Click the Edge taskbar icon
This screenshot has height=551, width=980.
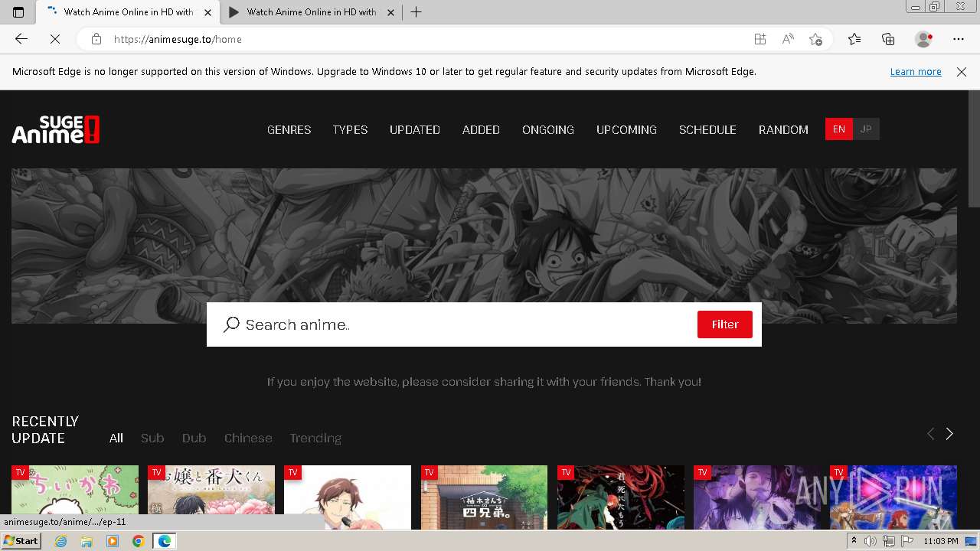pyautogui.click(x=164, y=541)
